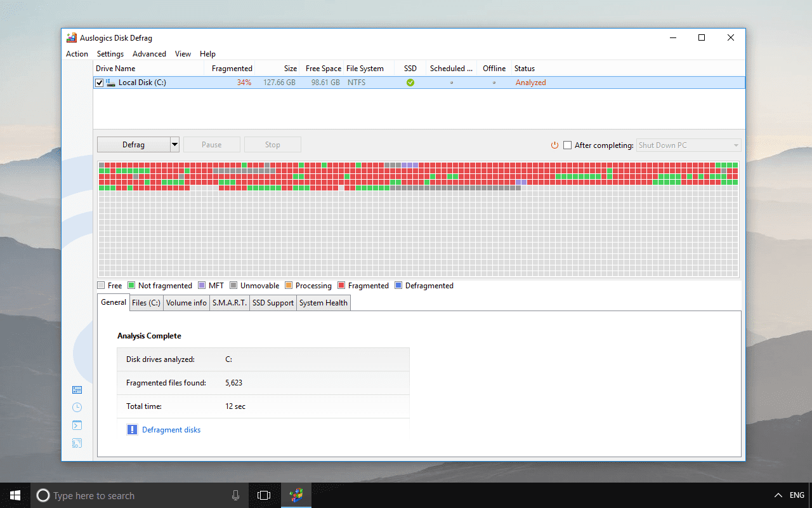
Task: Click the Auslogics Disk Defrag title bar icon
Action: [72, 38]
